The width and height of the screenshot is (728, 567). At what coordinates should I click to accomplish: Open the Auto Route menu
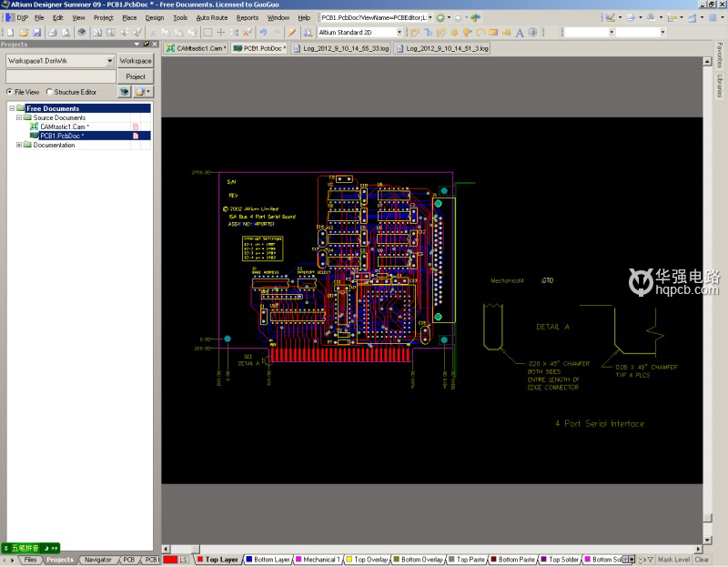[x=211, y=17]
